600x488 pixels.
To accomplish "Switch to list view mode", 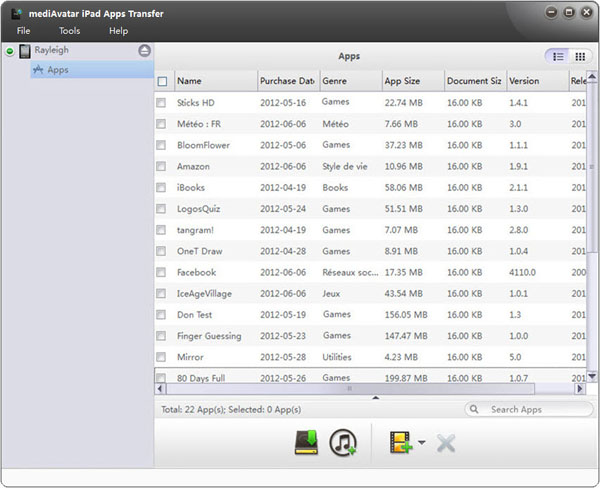I will (x=558, y=57).
